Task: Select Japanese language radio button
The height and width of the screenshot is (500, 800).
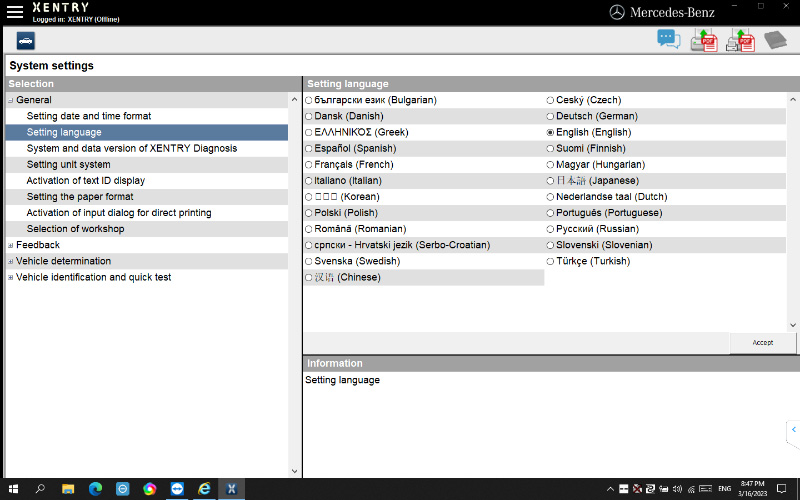Action: click(x=550, y=181)
